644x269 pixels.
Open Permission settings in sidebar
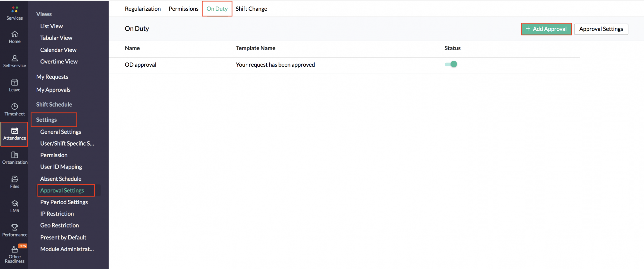(x=54, y=155)
